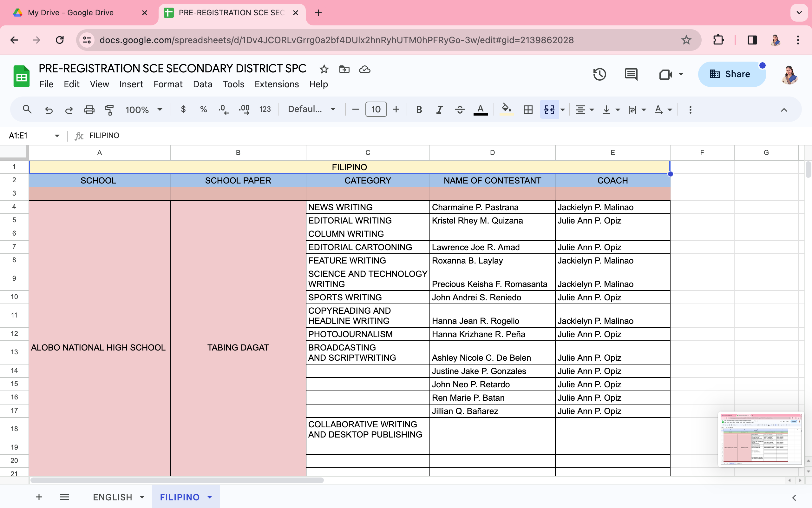Viewport: 812px width, 508px height.
Task: Add a new sheet with plus button
Action: point(39,497)
